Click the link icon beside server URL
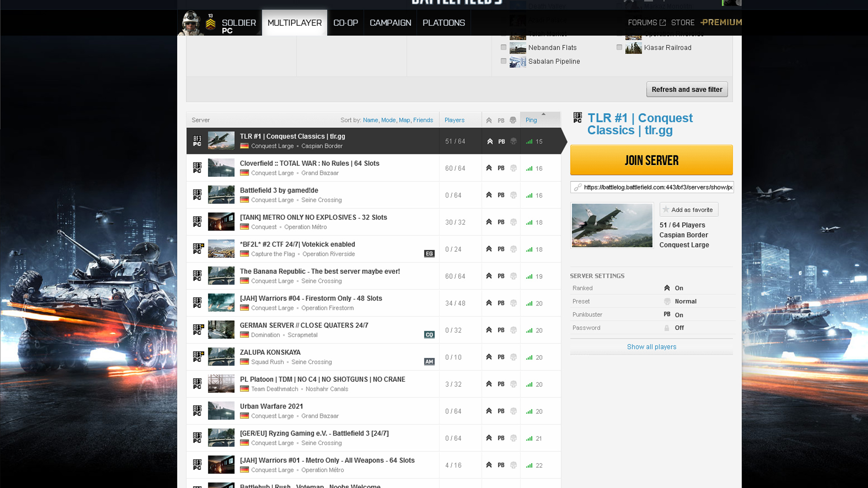The image size is (868, 488). pos(577,187)
